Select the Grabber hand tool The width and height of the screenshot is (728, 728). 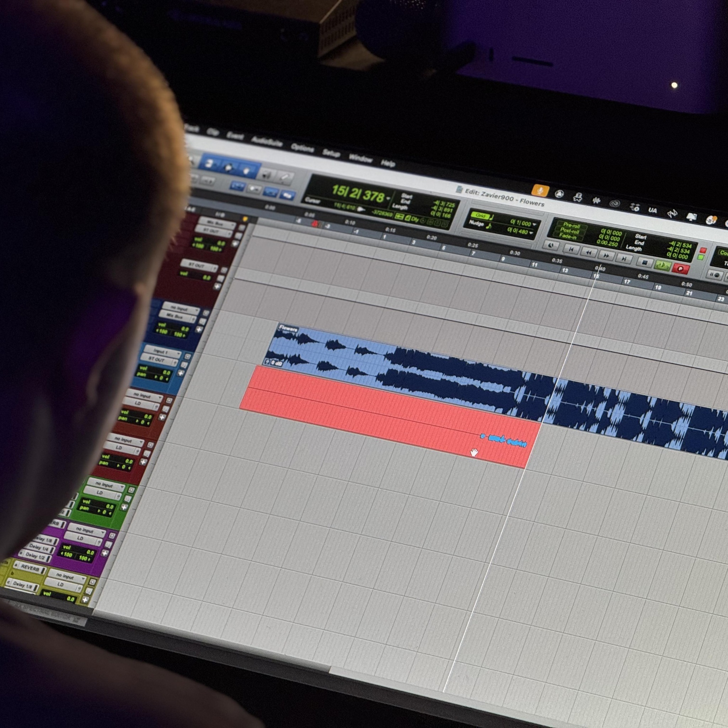[x=247, y=171]
